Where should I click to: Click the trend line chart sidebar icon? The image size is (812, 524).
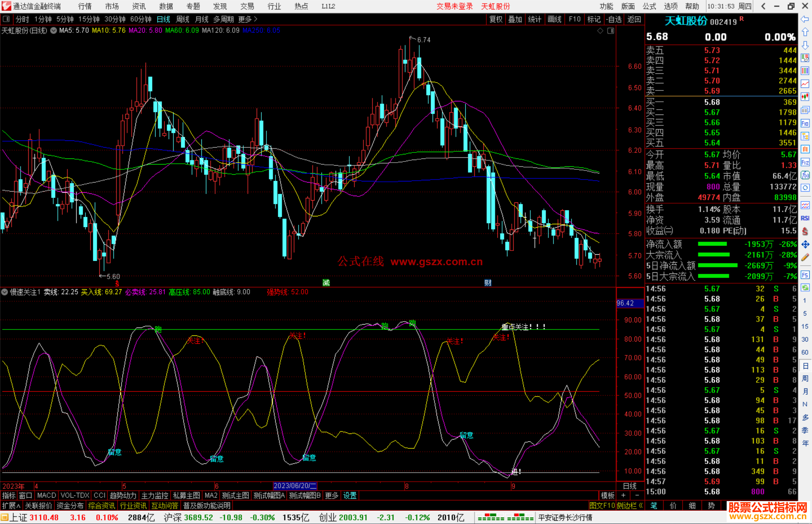tap(805, 84)
